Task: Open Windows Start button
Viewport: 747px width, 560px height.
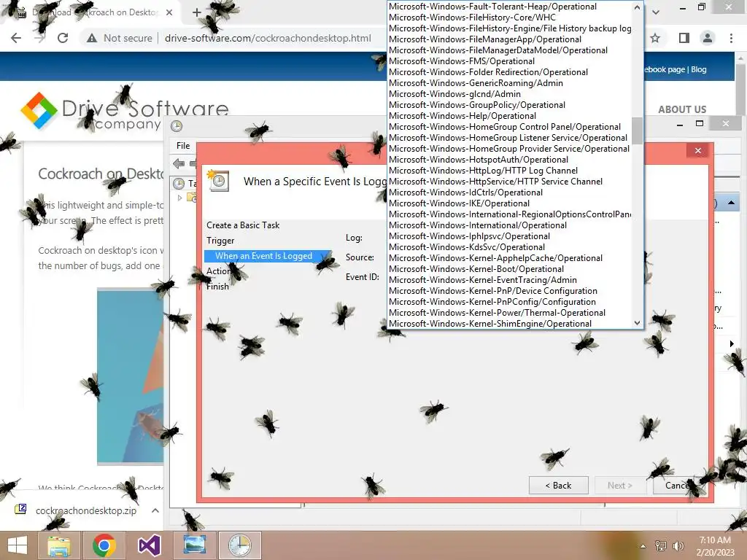Action: pyautogui.click(x=18, y=545)
